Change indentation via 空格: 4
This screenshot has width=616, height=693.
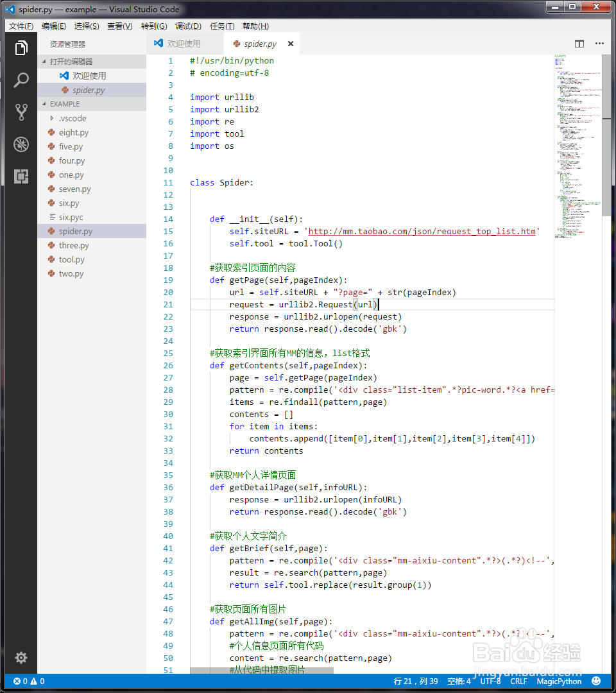tap(459, 681)
